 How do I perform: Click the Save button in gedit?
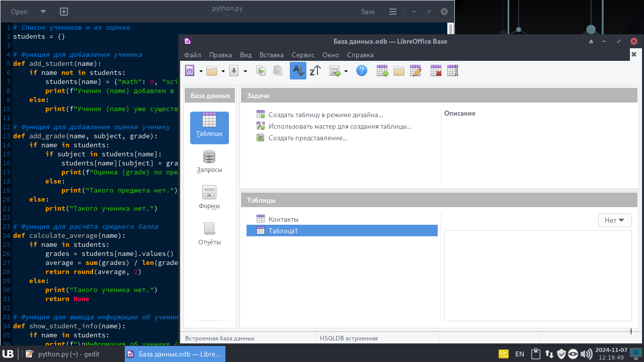click(368, 12)
